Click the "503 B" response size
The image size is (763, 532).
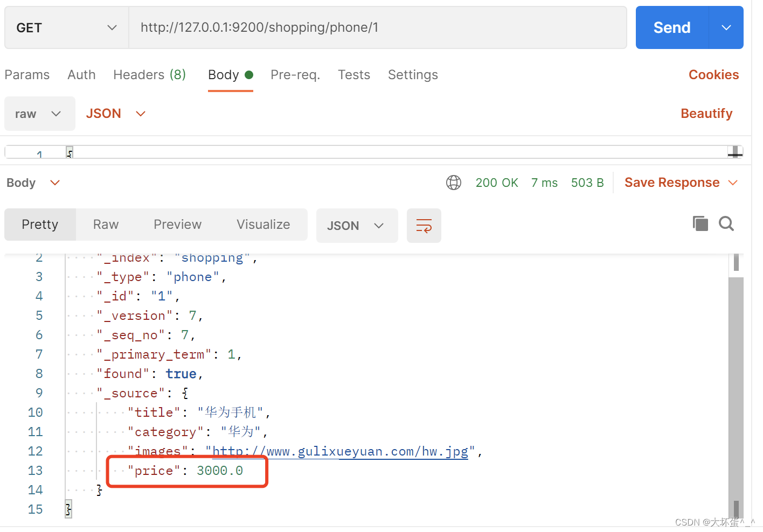(x=587, y=183)
